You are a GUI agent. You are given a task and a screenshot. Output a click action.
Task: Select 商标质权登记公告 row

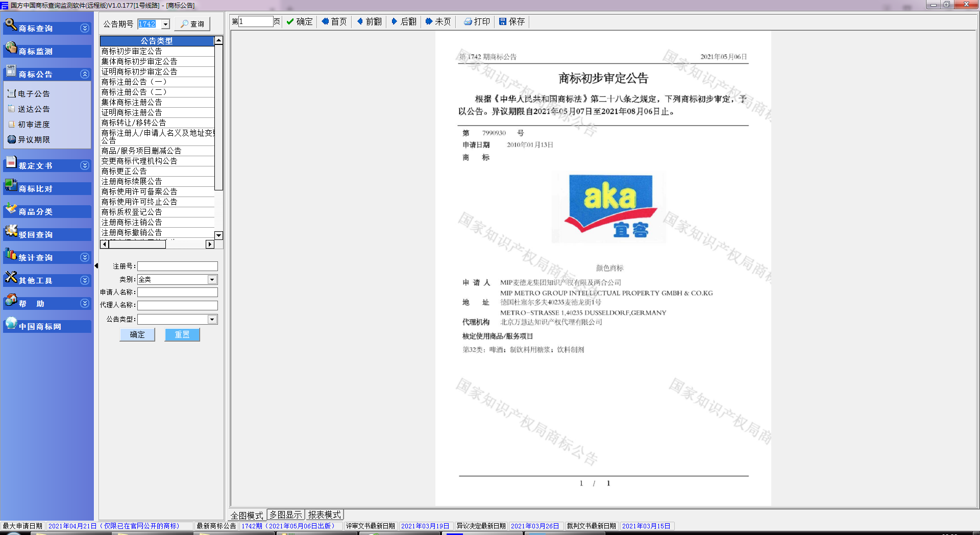point(157,212)
